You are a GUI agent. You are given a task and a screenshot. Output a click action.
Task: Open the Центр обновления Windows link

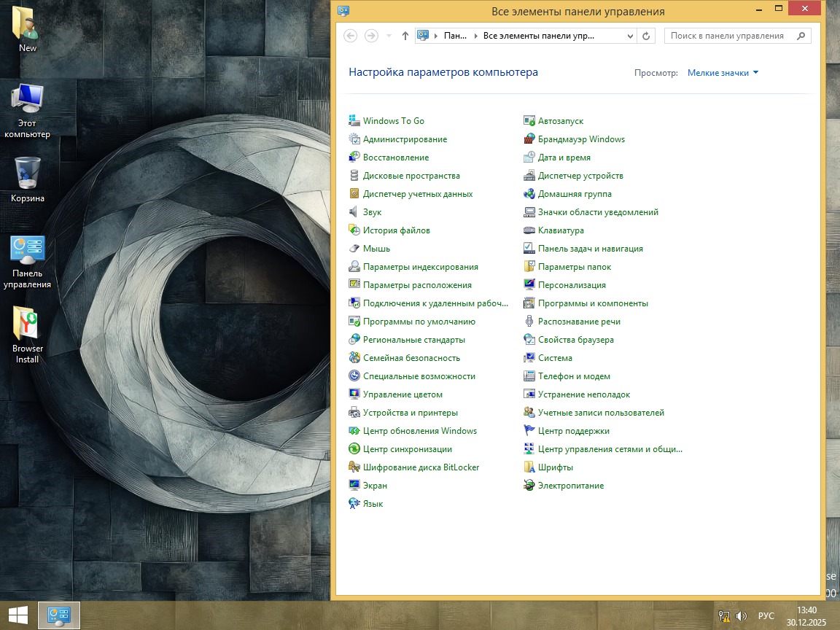419,431
